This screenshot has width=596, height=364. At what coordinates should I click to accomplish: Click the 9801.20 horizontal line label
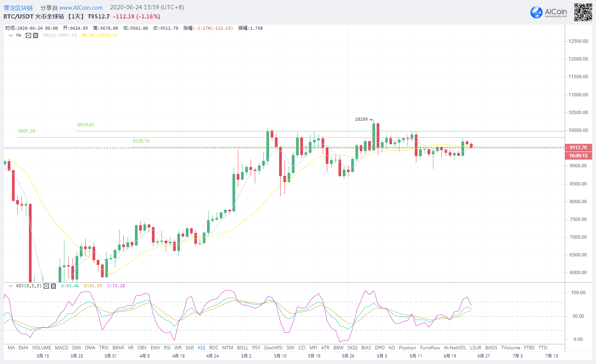(x=27, y=131)
